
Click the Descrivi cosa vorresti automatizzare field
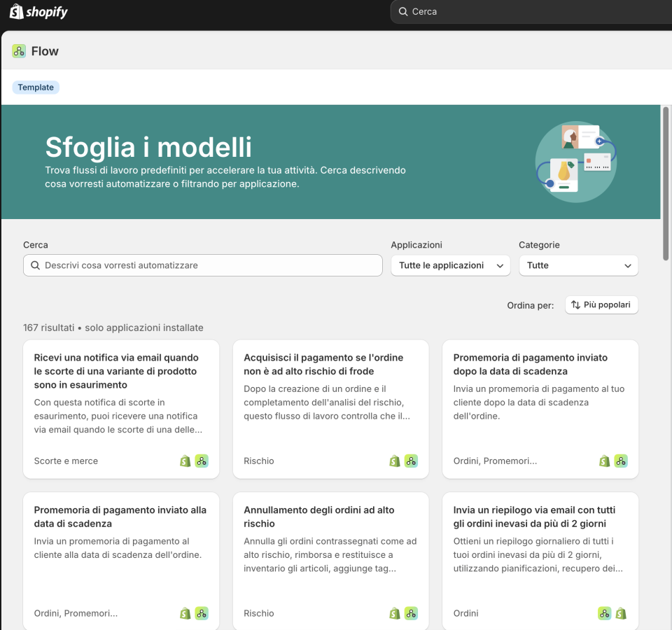[203, 265]
